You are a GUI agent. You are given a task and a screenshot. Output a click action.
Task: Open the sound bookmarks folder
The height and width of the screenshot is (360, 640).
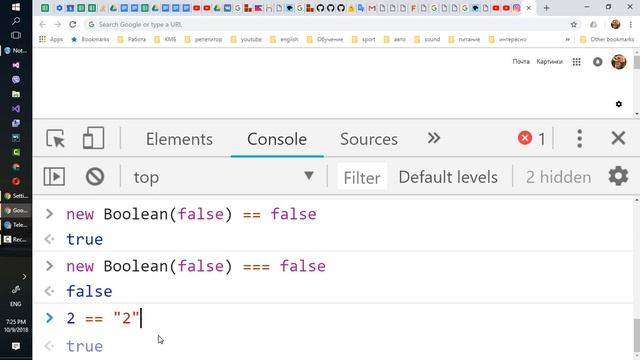click(x=427, y=39)
